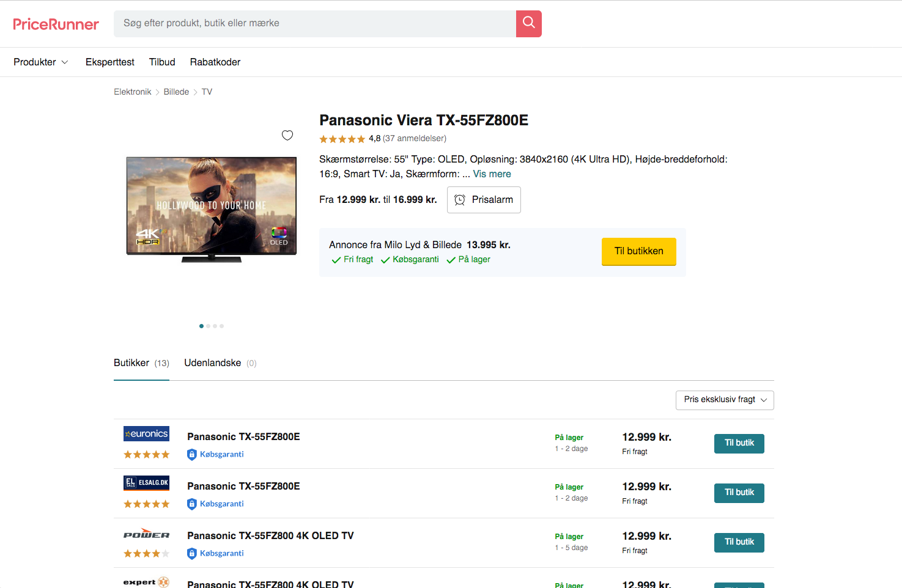Screen dimensions: 902x588
Task: Click the Euronics store logo
Action: tap(146, 434)
